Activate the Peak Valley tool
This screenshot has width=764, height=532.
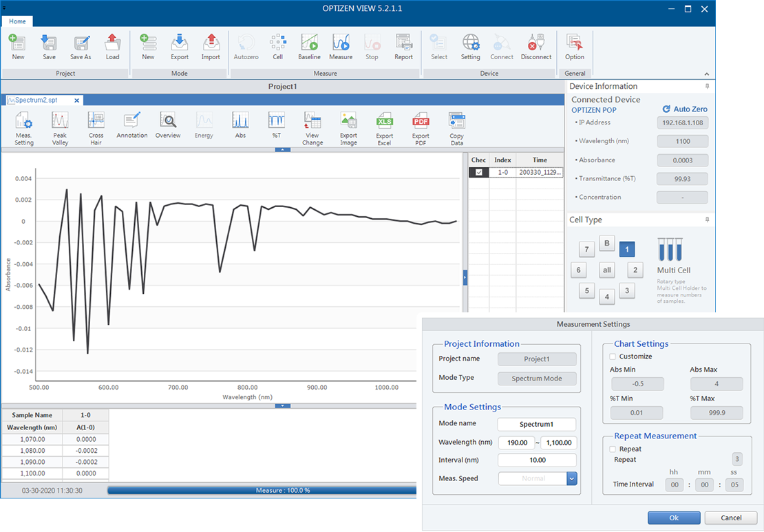point(60,129)
